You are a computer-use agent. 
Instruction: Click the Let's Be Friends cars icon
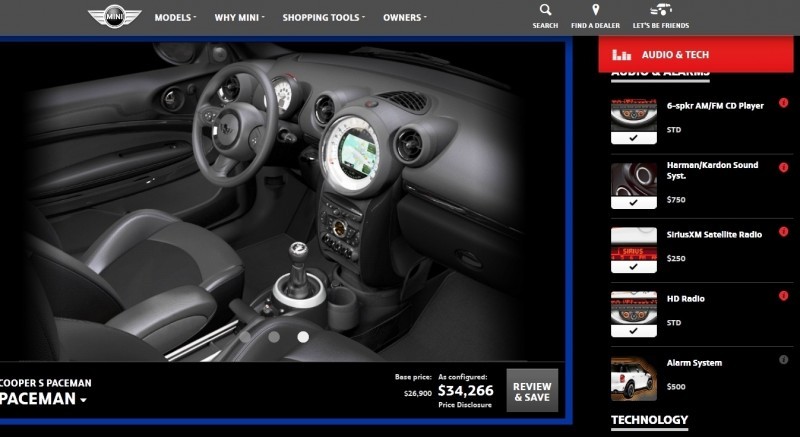[x=661, y=10]
